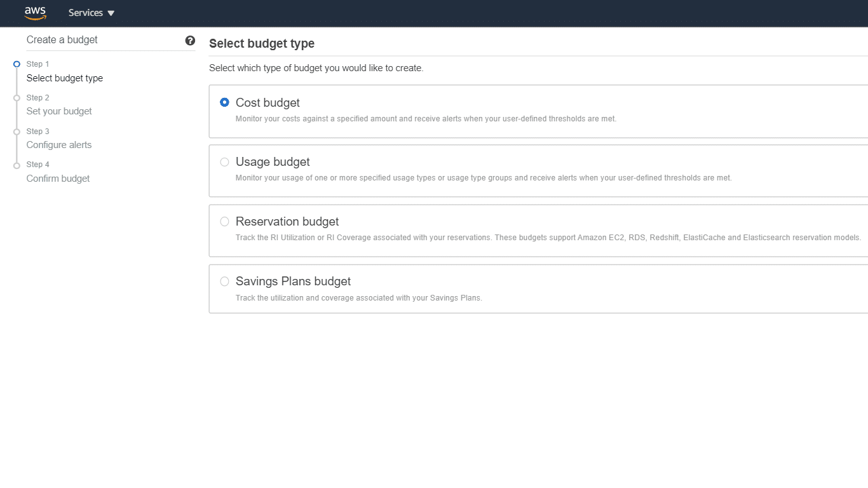Screen dimensions: 868x488
Task: Go to the Select budget type step
Action: coord(65,78)
